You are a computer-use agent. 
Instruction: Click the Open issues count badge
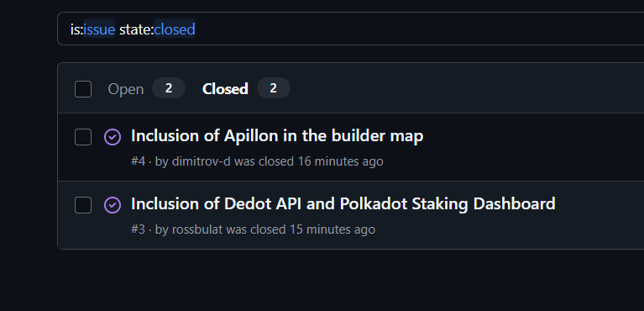(169, 88)
